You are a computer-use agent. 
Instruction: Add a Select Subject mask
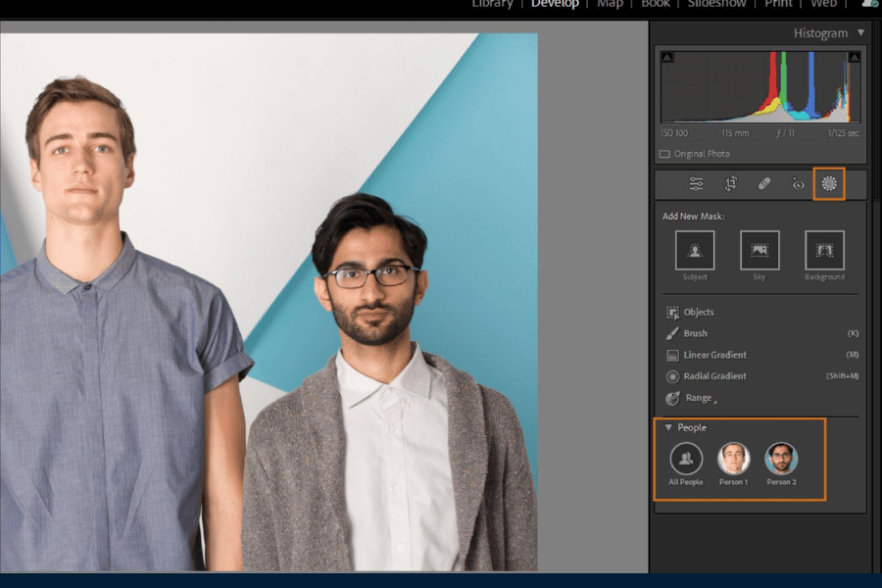tap(695, 251)
